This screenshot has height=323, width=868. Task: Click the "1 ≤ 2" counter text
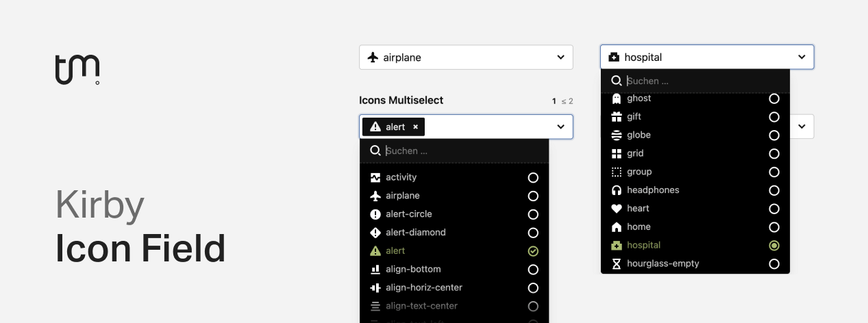562,101
